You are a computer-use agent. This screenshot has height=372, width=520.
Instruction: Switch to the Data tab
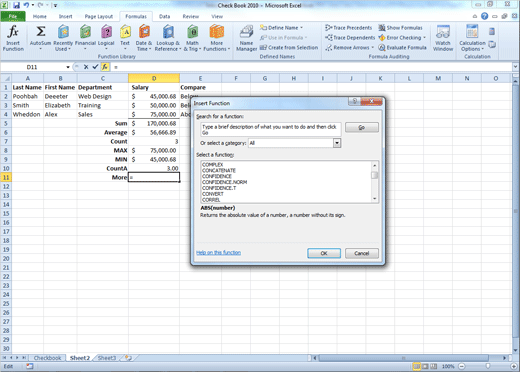[x=164, y=16]
